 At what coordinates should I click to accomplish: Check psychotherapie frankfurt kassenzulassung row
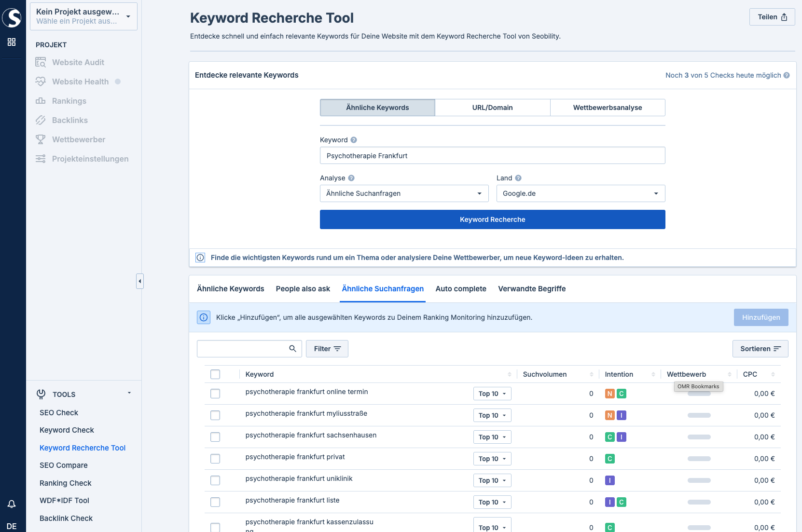215,527
